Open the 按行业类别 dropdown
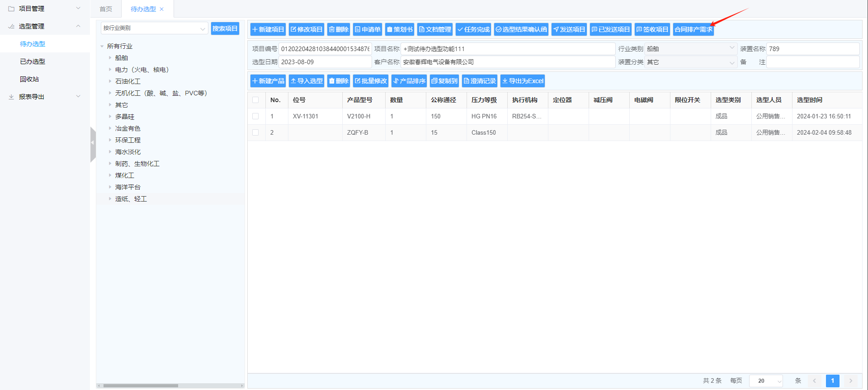The width and height of the screenshot is (868, 390). 154,28
